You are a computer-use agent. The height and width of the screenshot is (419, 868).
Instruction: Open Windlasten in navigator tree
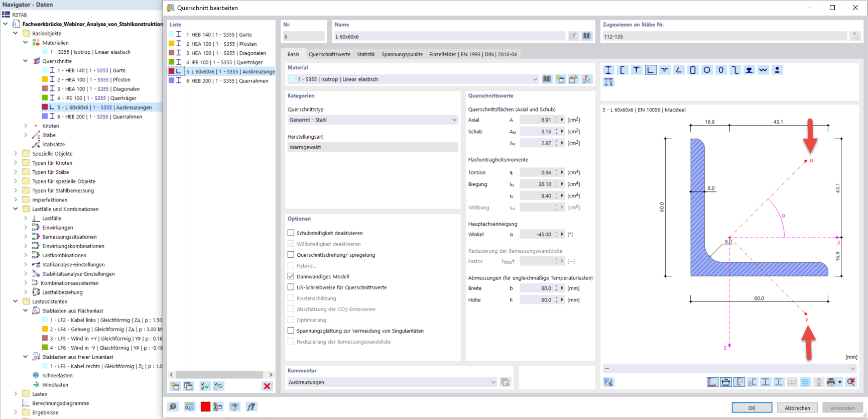coord(55,385)
